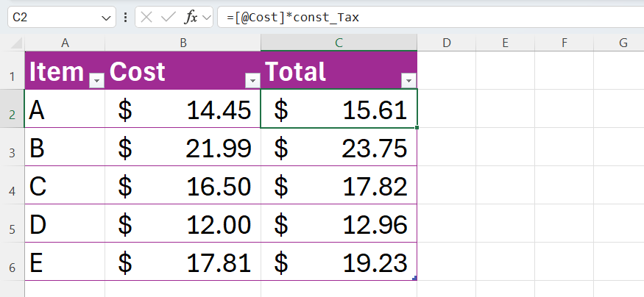Select the cell containing item B
The height and width of the screenshot is (297, 644).
point(65,147)
